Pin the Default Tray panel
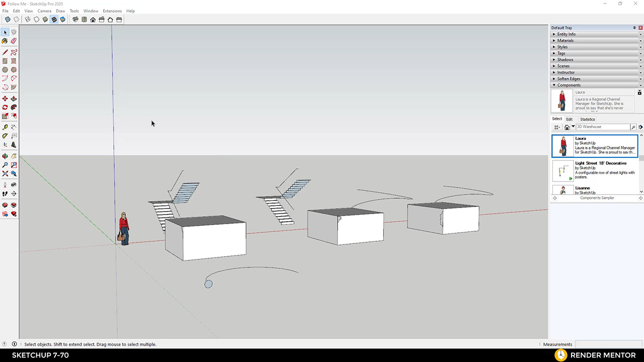 pyautogui.click(x=633, y=28)
